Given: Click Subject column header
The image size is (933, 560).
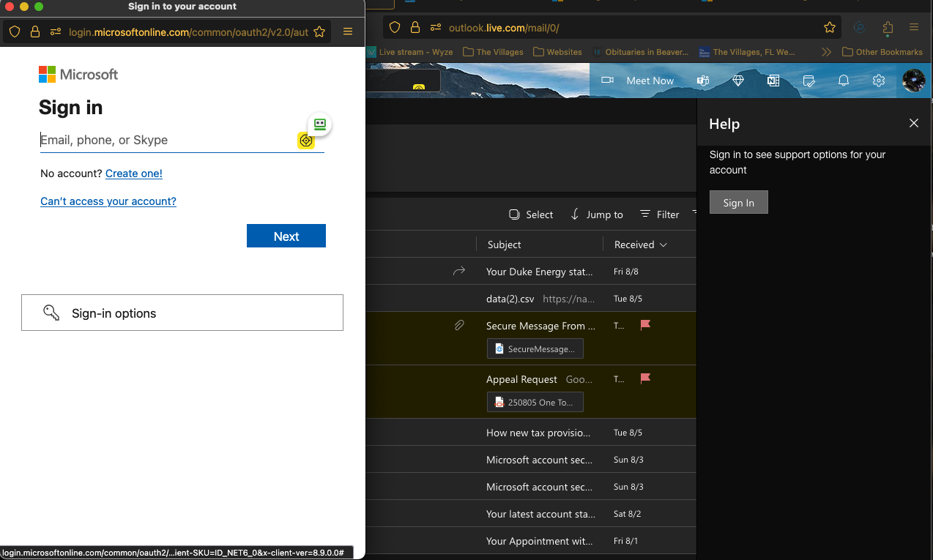Looking at the screenshot, I should (505, 244).
